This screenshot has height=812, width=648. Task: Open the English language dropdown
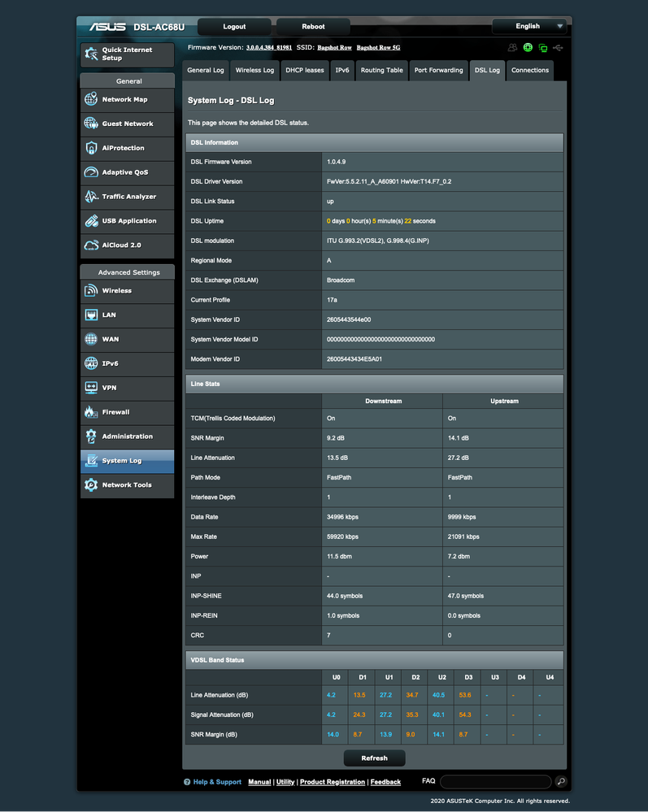click(528, 26)
